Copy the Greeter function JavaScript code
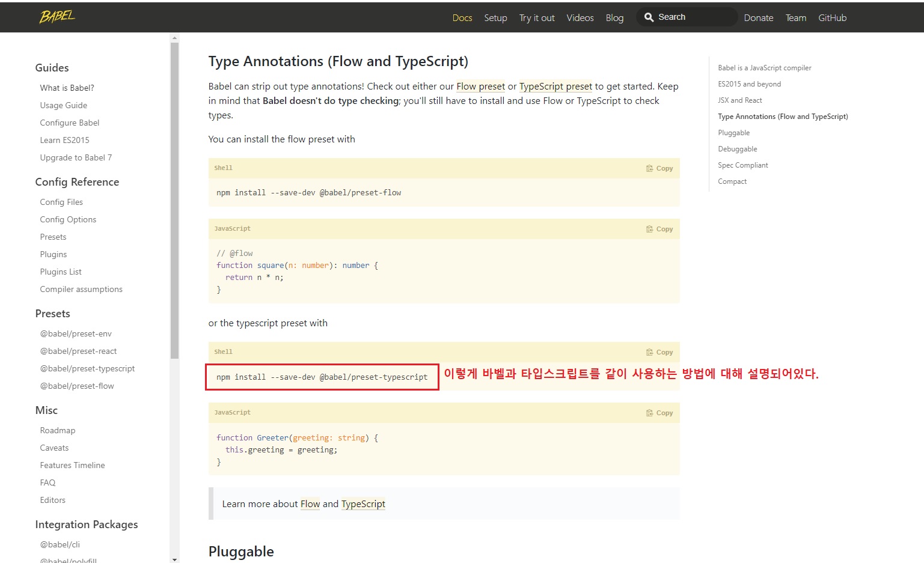Screen dimensions: 924x563 [659, 413]
